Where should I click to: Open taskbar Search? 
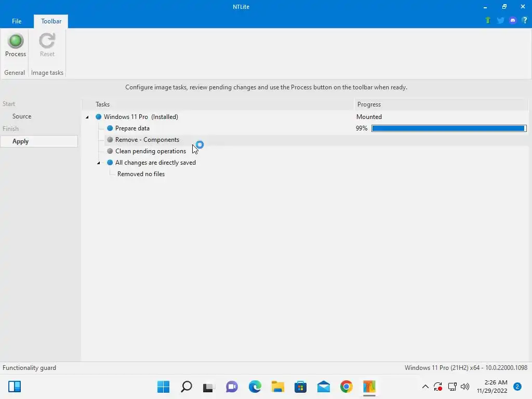[x=187, y=387]
